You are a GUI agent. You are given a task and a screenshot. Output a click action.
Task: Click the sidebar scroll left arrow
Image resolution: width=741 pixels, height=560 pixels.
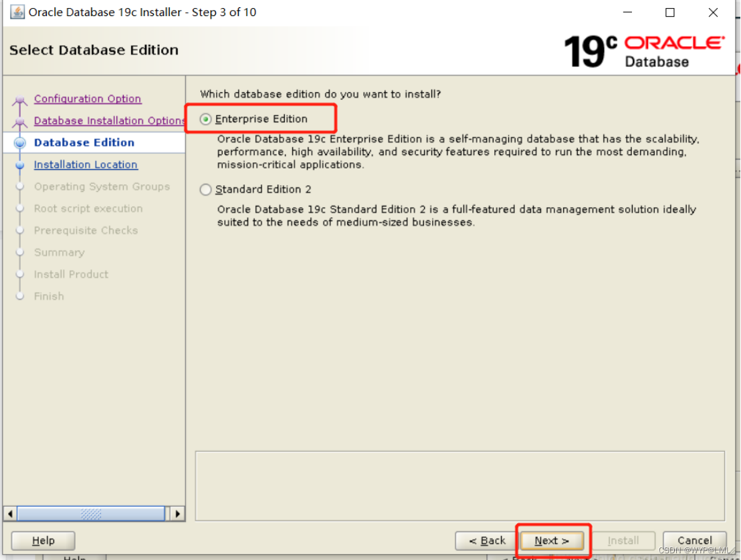pos(10,513)
